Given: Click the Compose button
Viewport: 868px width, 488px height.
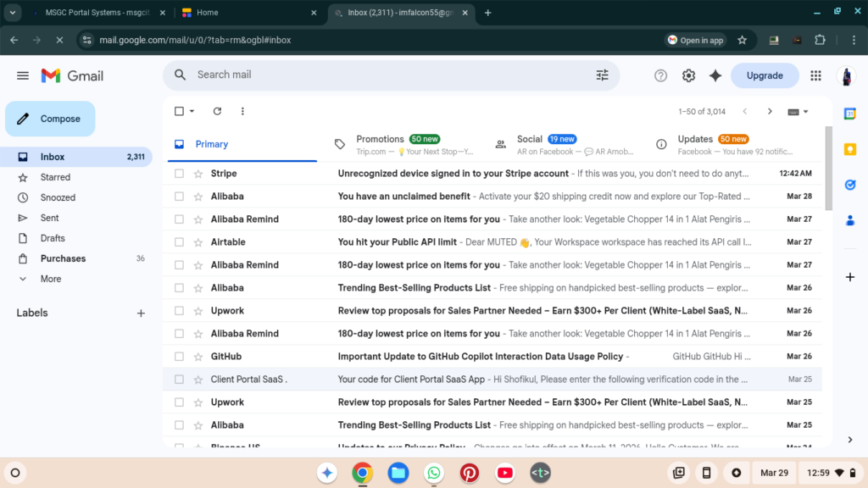Looking at the screenshot, I should (50, 119).
